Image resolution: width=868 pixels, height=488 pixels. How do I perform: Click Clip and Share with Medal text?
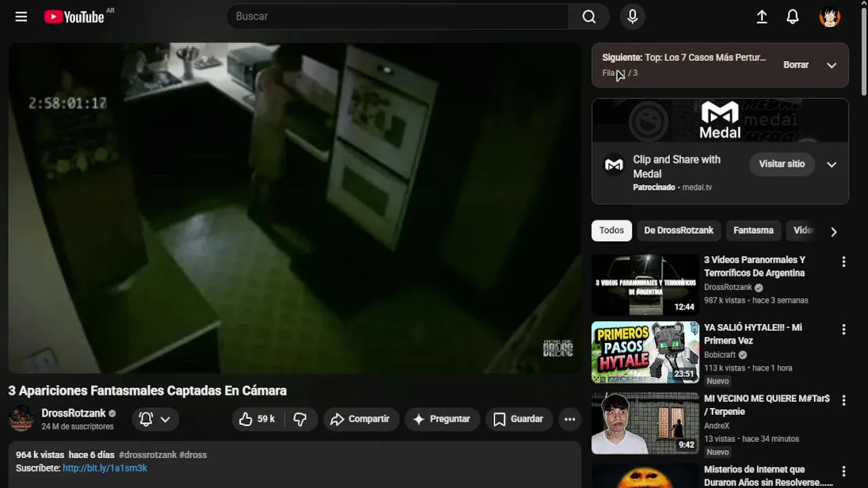pyautogui.click(x=677, y=167)
